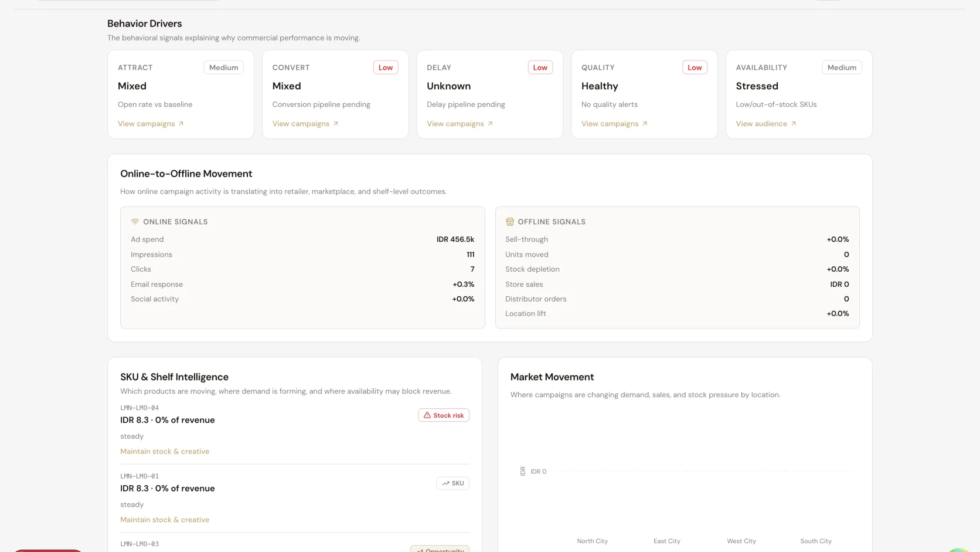The height and width of the screenshot is (552, 980).
Task: Select the Impressions value 111
Action: (471, 255)
